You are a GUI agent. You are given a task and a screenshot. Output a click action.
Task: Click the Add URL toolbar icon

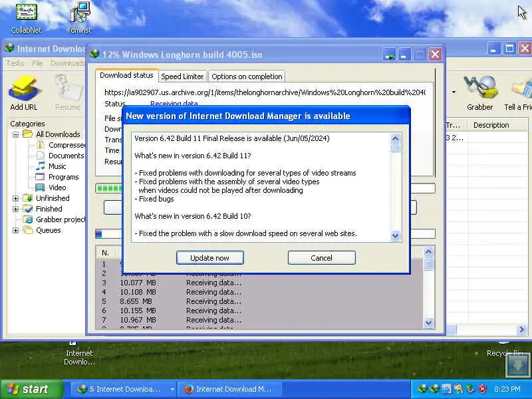(x=24, y=92)
